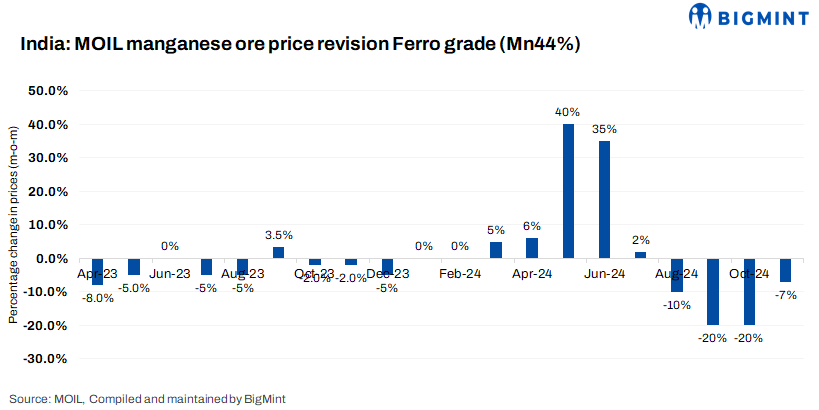
Task: Click the Oct-24 axis label
Action: (749, 273)
